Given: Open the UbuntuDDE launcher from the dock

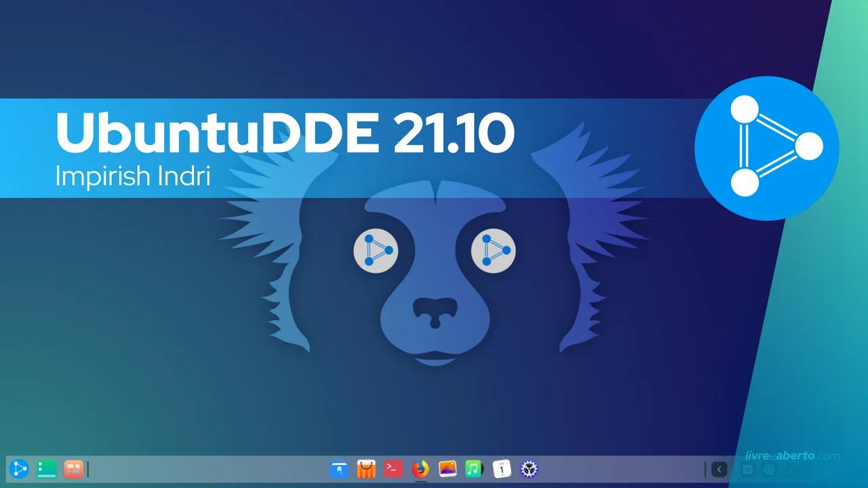Looking at the screenshot, I should [19, 469].
